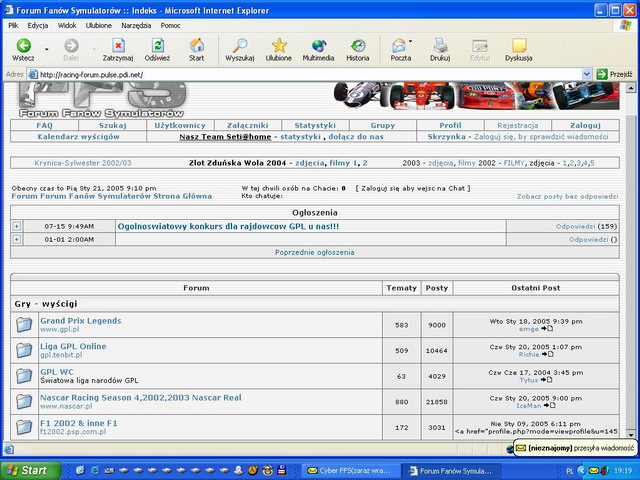Open the Wstecz back history dropdown arrow
Screen dimensions: 640x480
[47, 50]
